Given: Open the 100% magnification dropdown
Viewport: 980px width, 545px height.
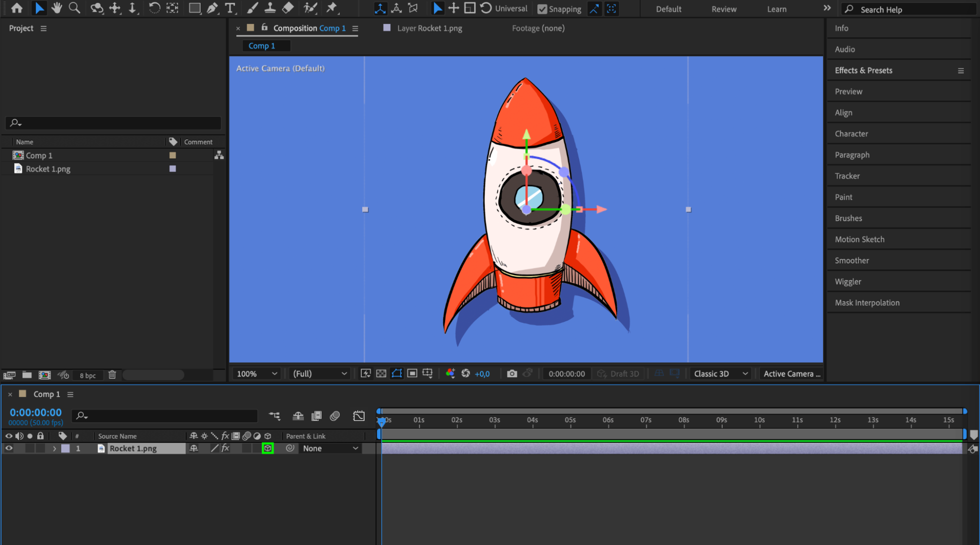Looking at the screenshot, I should [257, 373].
